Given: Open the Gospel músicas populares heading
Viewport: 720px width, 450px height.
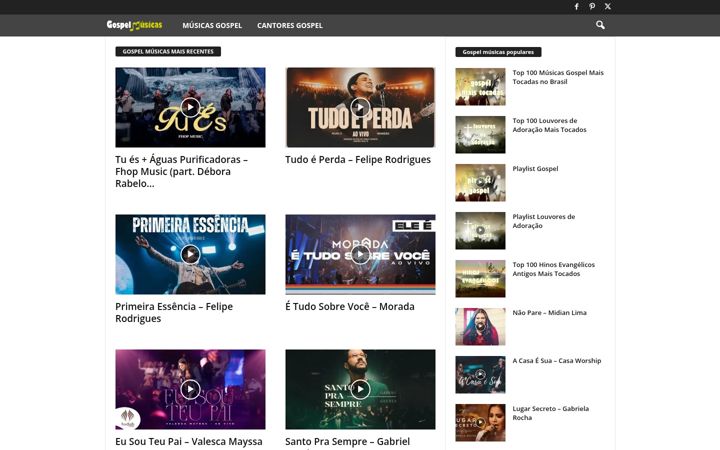Looking at the screenshot, I should (498, 52).
